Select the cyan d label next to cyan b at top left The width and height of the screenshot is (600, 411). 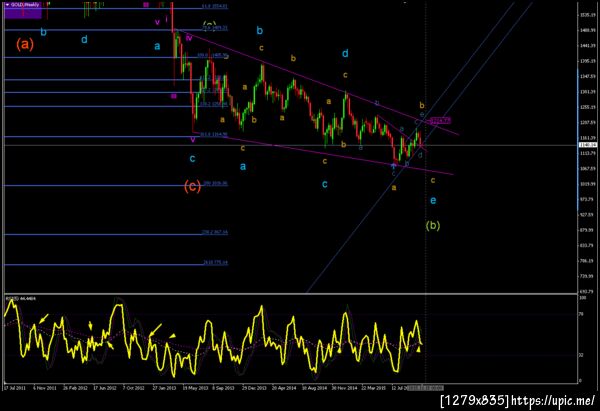coord(84,39)
